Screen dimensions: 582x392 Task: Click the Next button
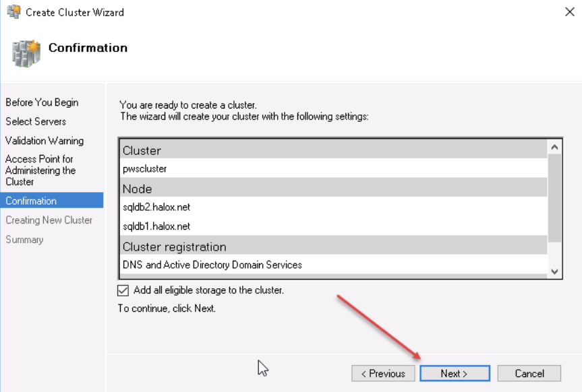point(455,373)
